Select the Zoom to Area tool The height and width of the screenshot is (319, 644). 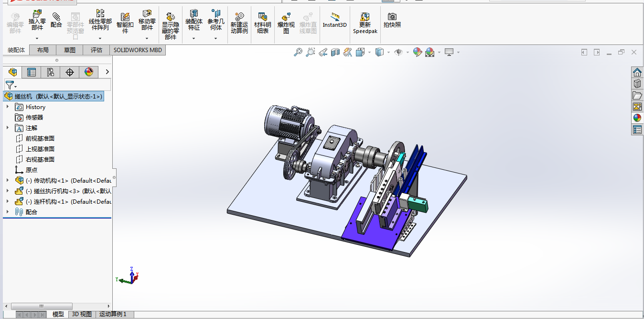311,52
